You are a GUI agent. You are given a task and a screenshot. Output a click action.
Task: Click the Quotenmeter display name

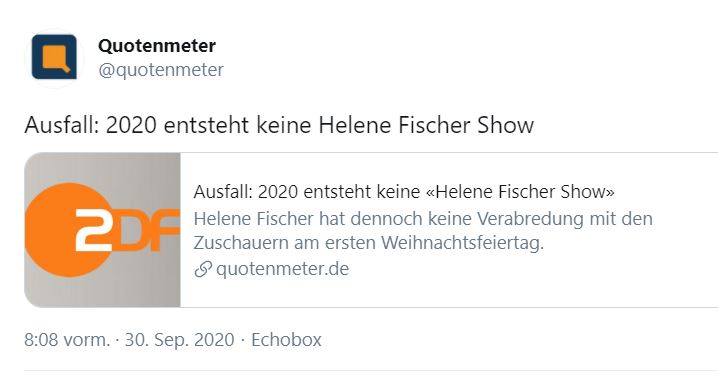pos(157,45)
